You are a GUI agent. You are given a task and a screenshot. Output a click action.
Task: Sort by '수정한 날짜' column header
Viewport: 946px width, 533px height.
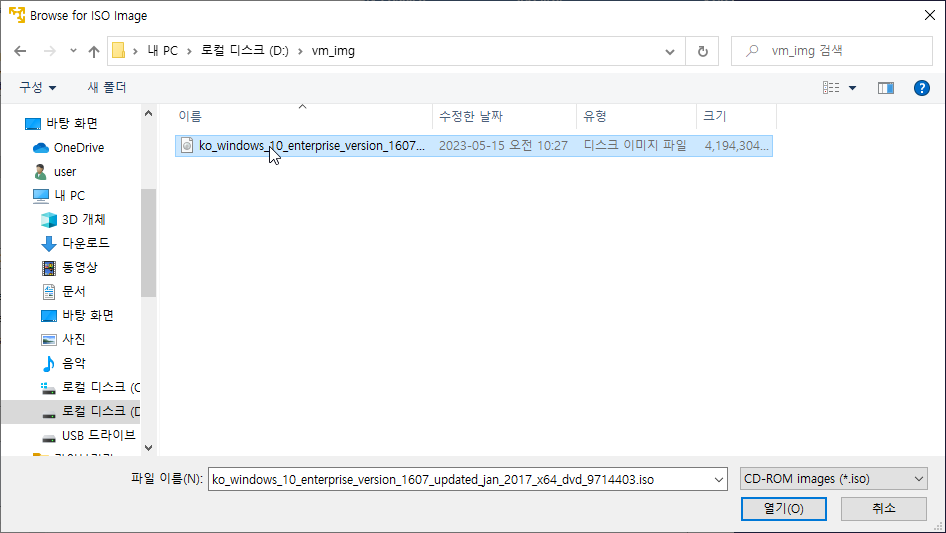(x=504, y=116)
